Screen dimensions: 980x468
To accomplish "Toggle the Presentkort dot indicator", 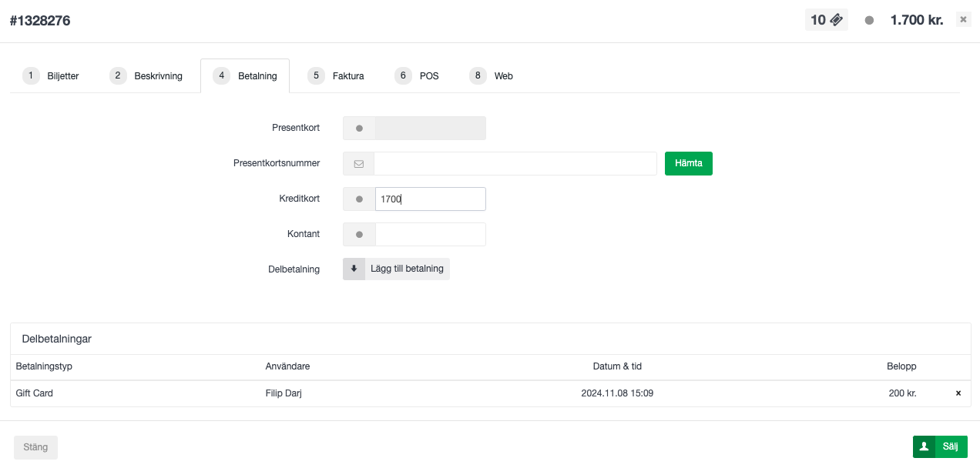I will (x=359, y=128).
